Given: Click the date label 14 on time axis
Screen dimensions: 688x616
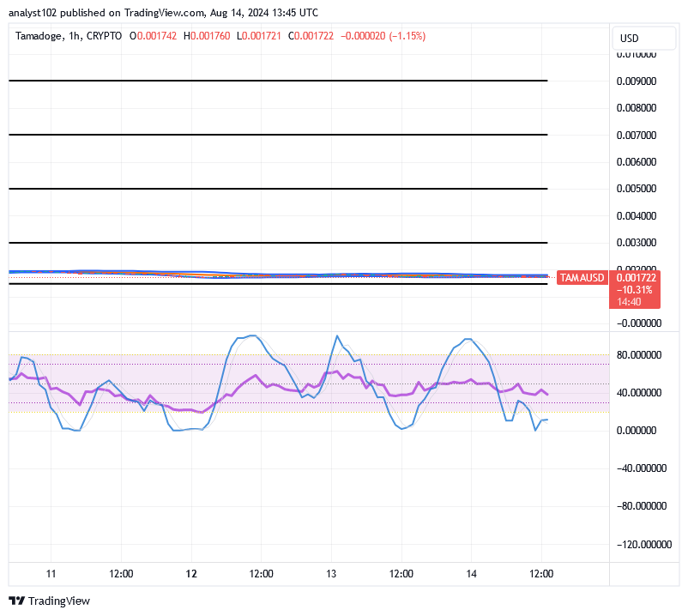Looking at the screenshot, I should [471, 573].
